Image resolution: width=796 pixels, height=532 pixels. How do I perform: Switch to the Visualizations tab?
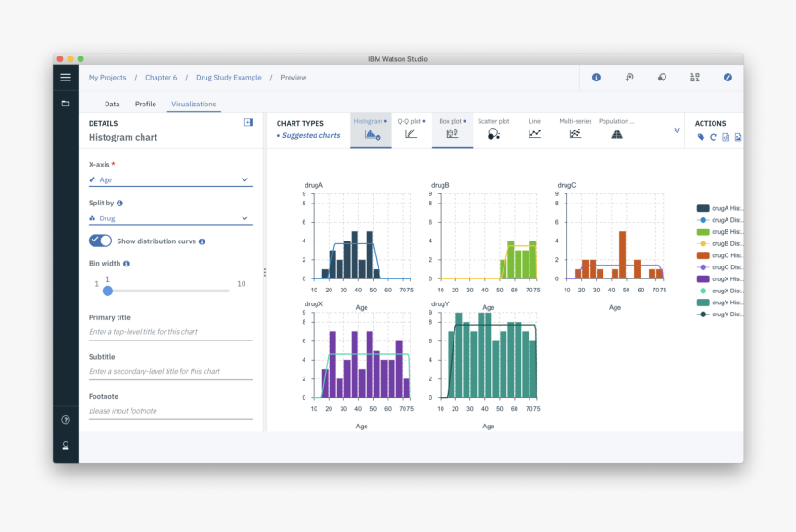tap(193, 104)
